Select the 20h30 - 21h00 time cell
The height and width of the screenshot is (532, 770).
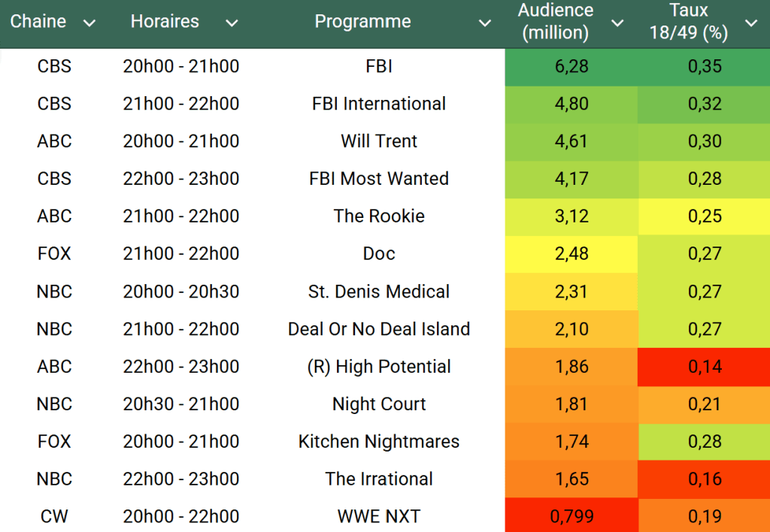pyautogui.click(x=181, y=404)
